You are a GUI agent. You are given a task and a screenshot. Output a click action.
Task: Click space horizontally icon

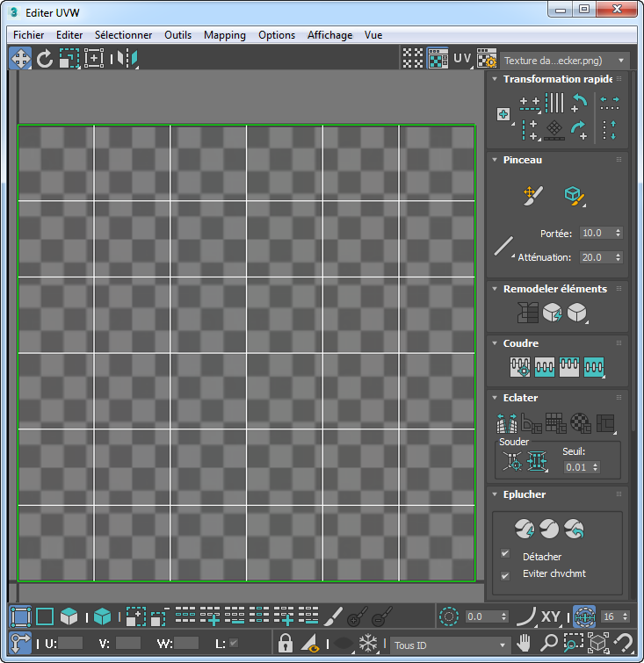610,103
